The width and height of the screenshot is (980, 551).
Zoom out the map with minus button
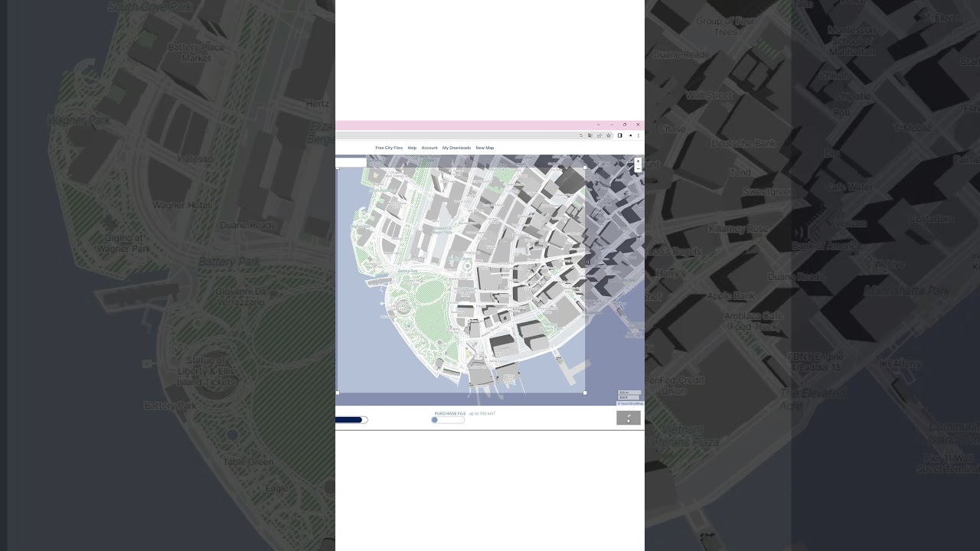point(638,168)
